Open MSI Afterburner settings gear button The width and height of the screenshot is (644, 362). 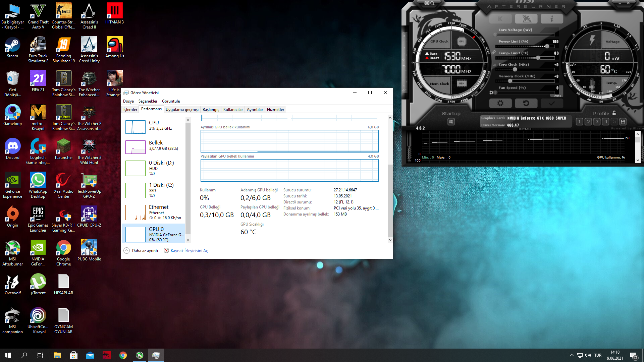point(500,103)
